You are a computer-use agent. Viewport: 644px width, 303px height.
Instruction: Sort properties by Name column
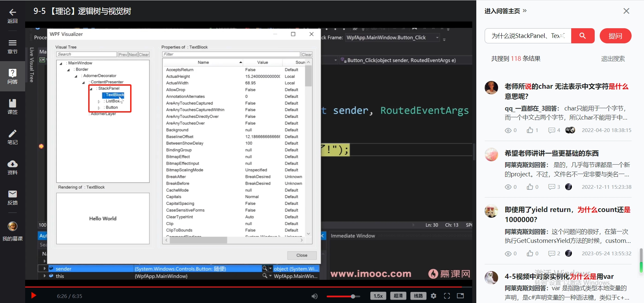(203, 62)
